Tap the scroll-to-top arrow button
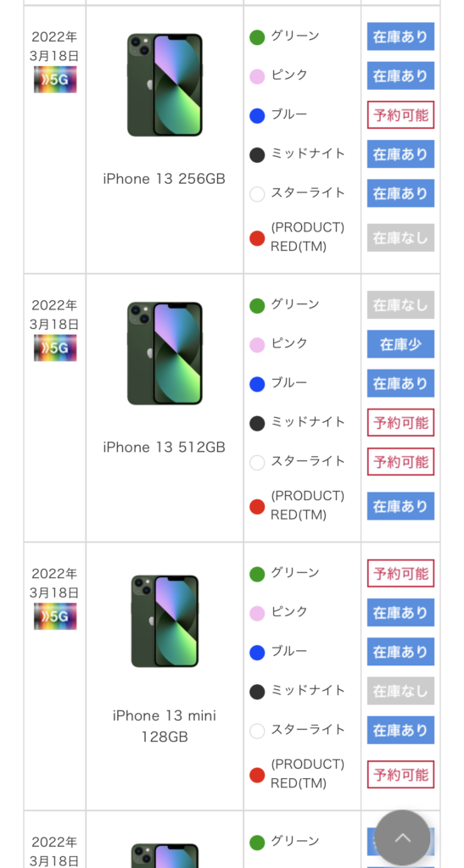This screenshot has height=868, width=464. [403, 837]
